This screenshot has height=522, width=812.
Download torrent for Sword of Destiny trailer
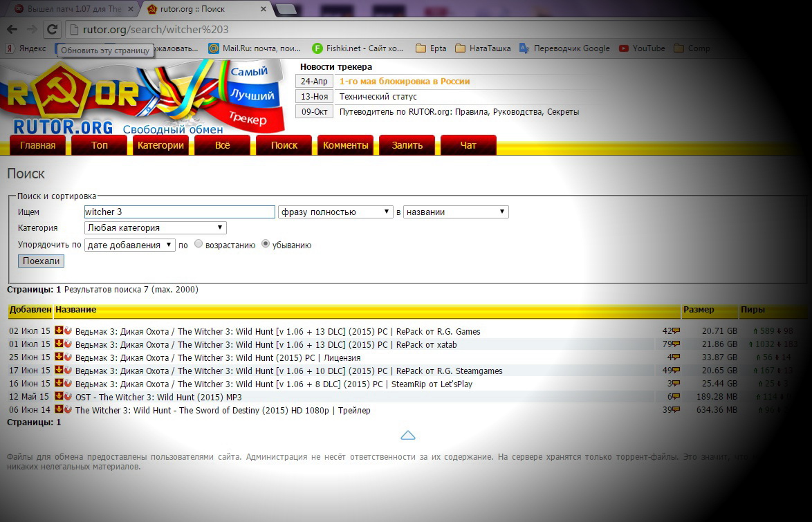click(x=59, y=409)
